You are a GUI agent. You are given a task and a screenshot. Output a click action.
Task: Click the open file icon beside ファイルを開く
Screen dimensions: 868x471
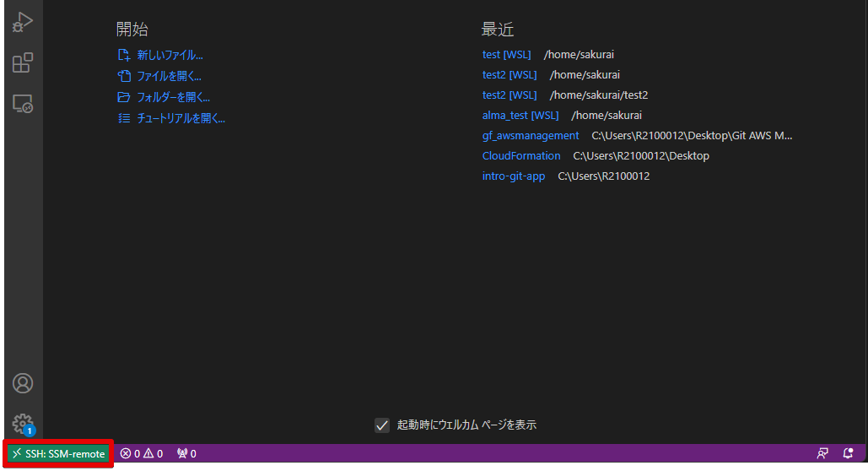coord(124,76)
